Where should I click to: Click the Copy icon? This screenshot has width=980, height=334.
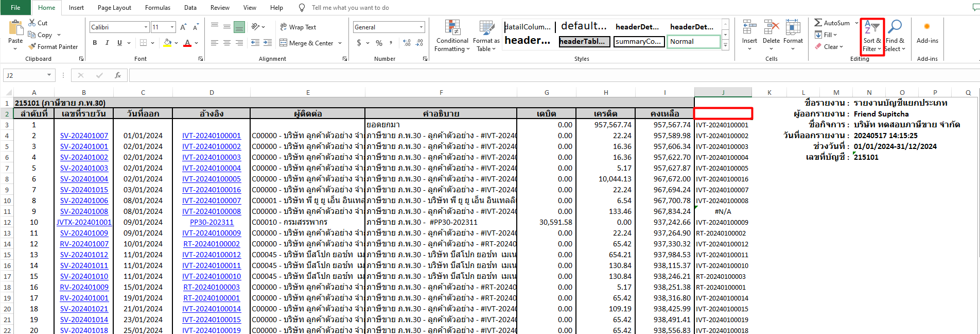[32, 35]
